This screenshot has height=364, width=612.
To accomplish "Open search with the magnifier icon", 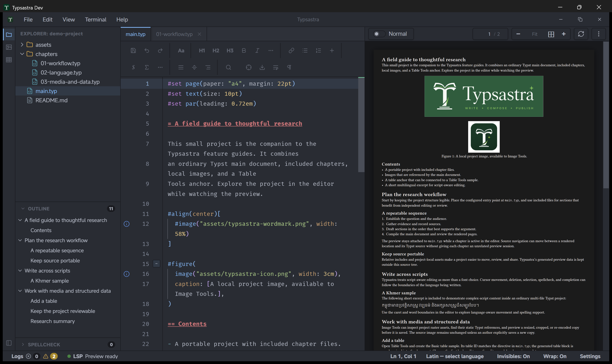I will 228,67.
